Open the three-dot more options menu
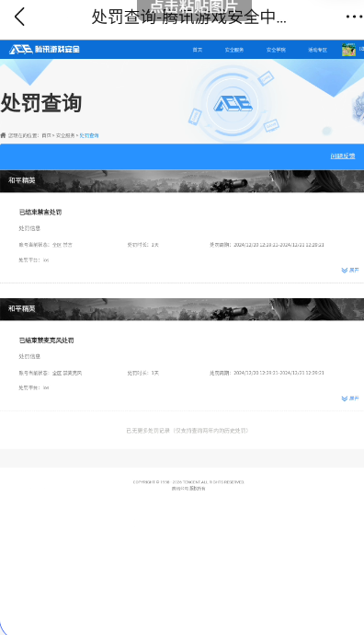 click(354, 17)
